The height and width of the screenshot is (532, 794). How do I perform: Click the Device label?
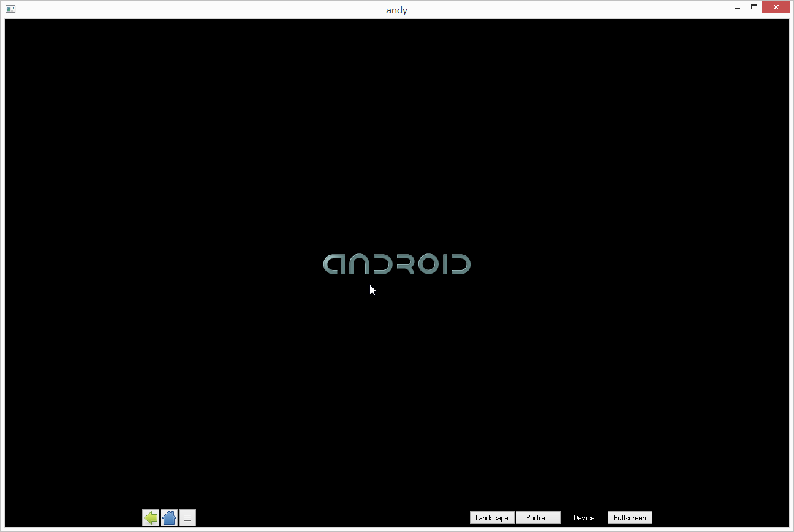(x=584, y=518)
